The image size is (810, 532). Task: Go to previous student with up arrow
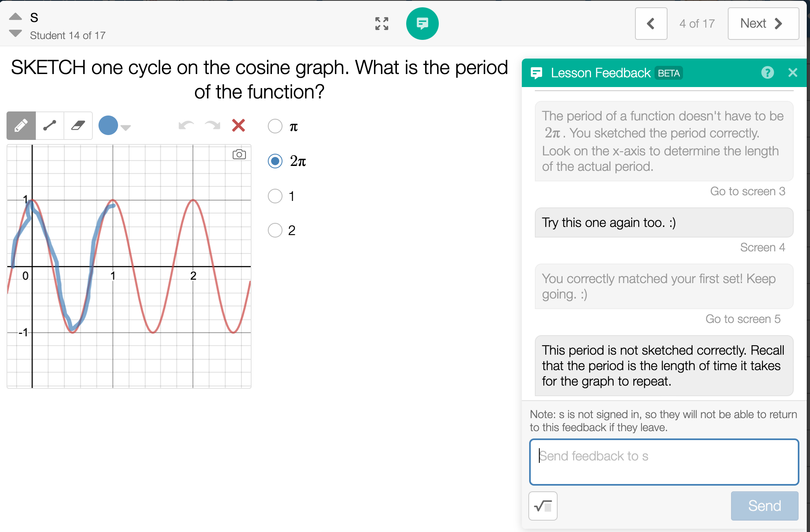[x=15, y=16]
